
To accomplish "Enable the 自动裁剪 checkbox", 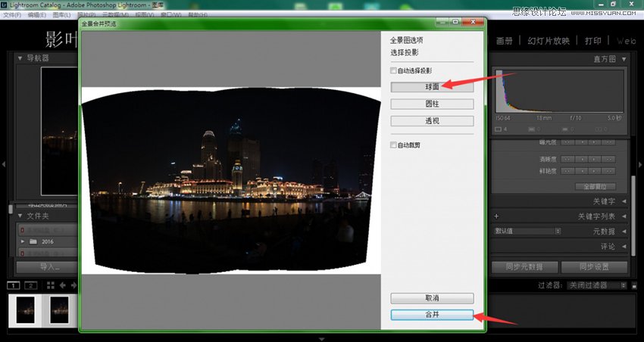I will tap(393, 145).
